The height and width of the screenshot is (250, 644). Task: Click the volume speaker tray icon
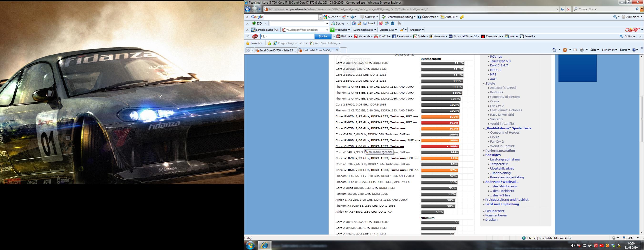coord(573,245)
